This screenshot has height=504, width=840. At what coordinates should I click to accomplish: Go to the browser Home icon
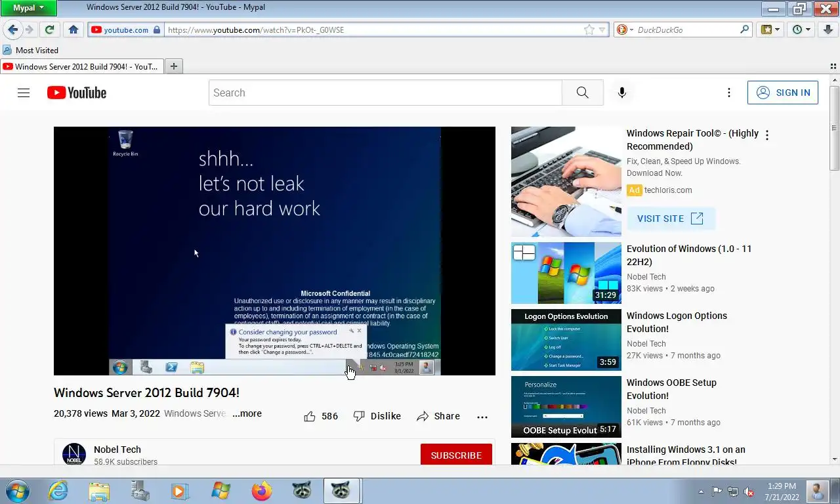click(x=73, y=30)
